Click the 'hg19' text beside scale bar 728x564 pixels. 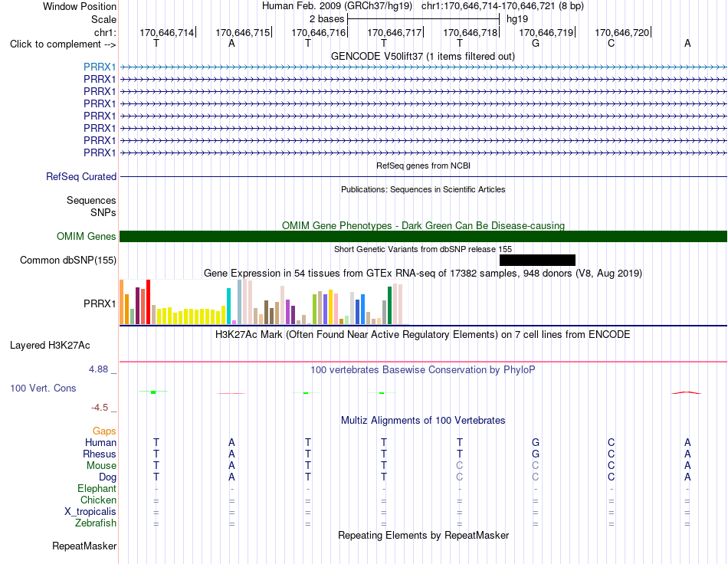coord(517,19)
